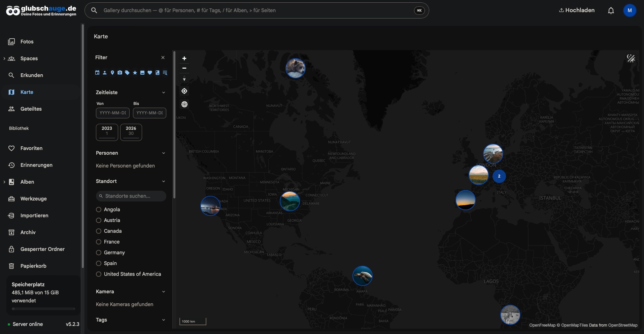Open Archiv in the sidebar
Image resolution: width=644 pixels, height=334 pixels.
click(41, 232)
